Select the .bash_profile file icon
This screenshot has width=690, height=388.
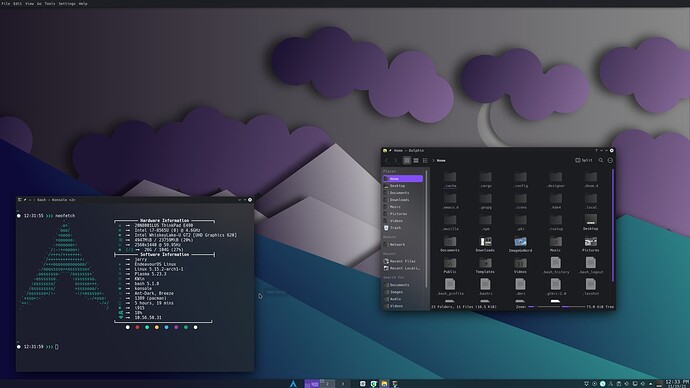coord(450,284)
